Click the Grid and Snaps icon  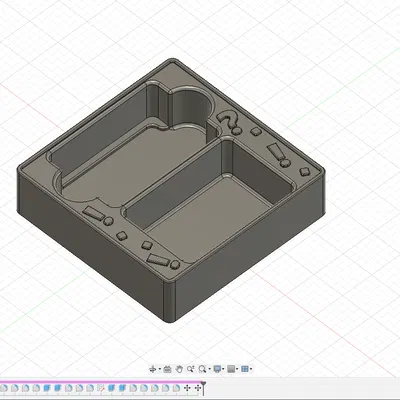[x=231, y=369]
